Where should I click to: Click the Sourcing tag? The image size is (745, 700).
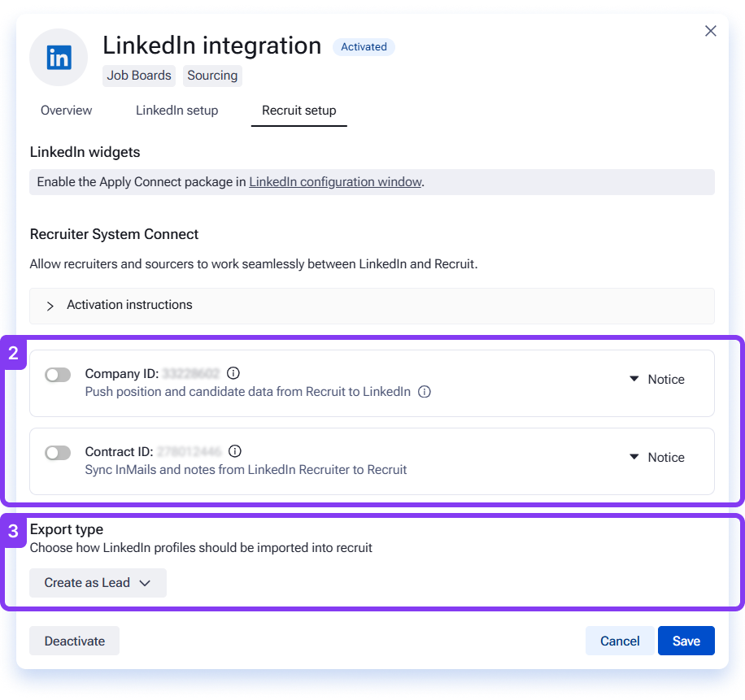point(212,76)
